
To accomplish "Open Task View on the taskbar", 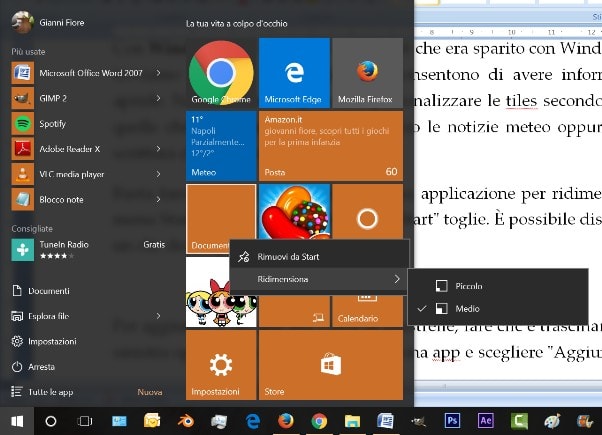I will click(x=84, y=421).
